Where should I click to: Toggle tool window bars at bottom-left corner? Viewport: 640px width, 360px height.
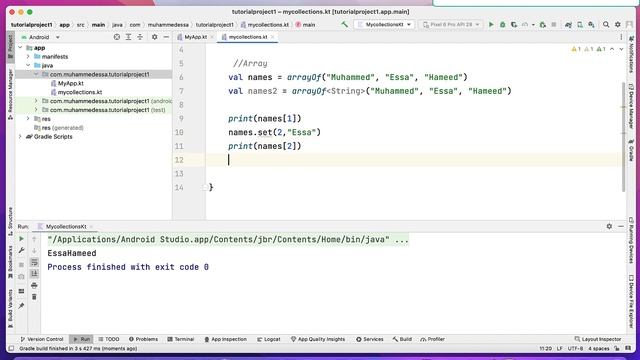pyautogui.click(x=11, y=349)
